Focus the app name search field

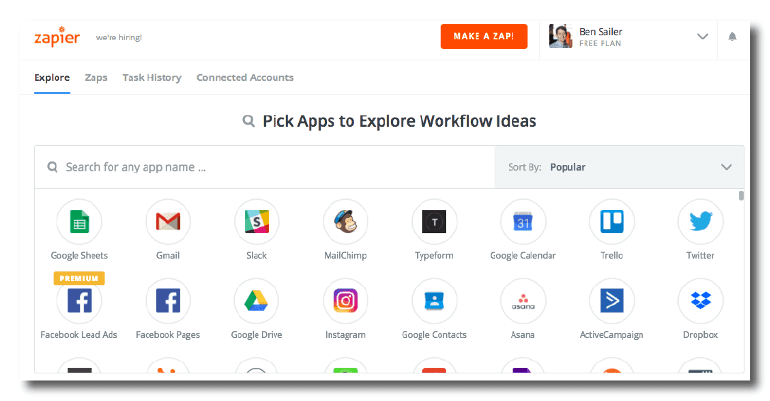click(x=265, y=167)
